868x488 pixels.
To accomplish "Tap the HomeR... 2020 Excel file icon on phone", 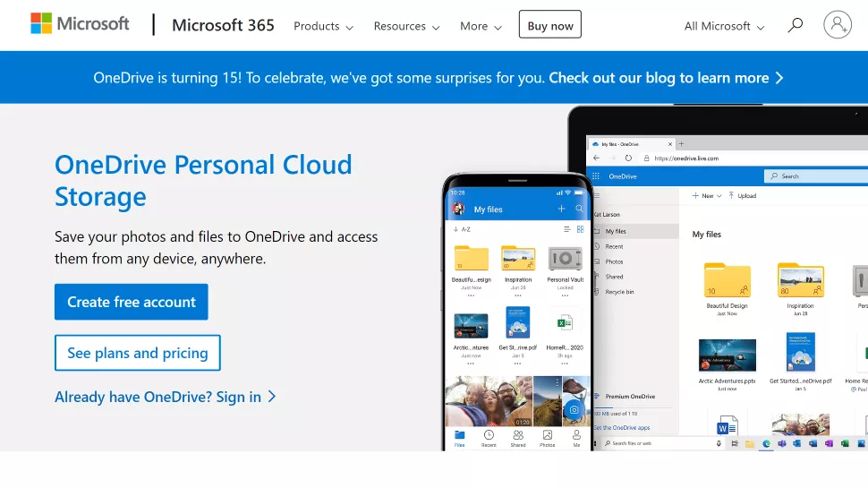I will click(x=565, y=322).
